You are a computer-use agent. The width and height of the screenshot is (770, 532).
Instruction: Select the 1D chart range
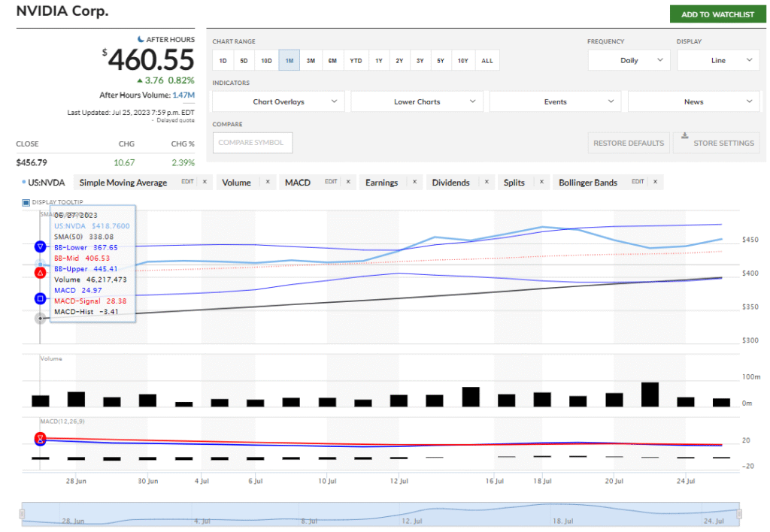223,60
